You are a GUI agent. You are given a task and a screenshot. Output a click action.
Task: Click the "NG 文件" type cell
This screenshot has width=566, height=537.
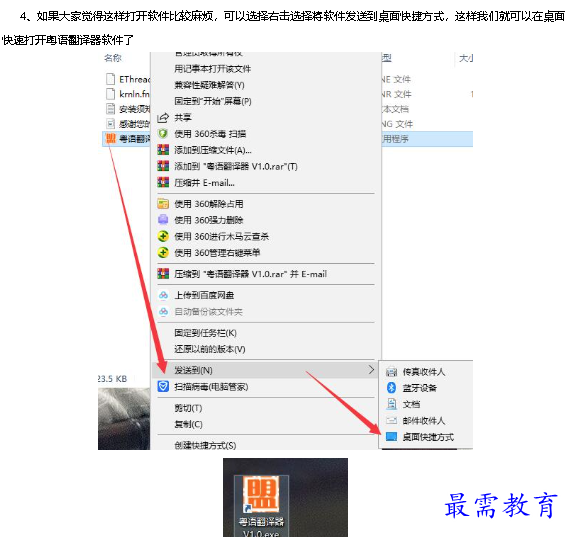397,123
